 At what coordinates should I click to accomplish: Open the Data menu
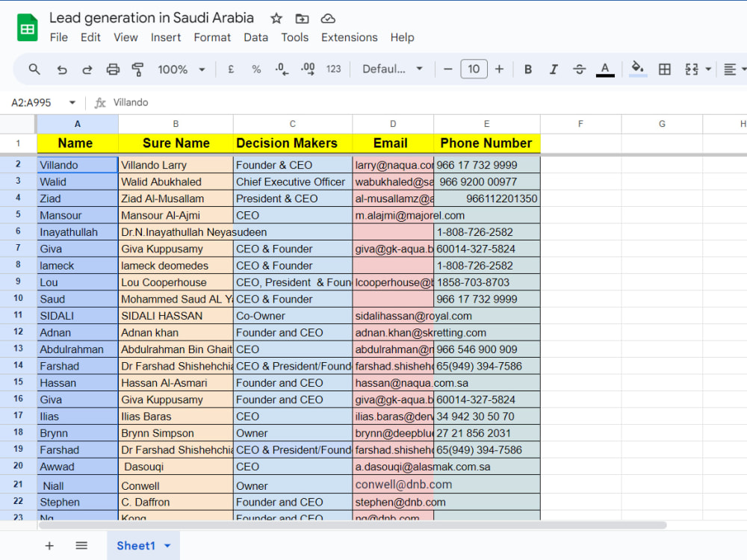[x=255, y=37]
